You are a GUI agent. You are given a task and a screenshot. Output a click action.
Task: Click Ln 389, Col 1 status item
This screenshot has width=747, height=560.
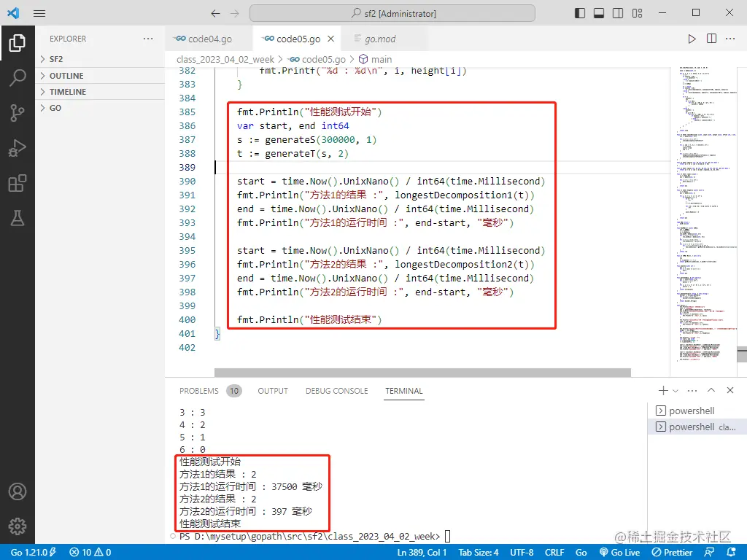tap(422, 553)
